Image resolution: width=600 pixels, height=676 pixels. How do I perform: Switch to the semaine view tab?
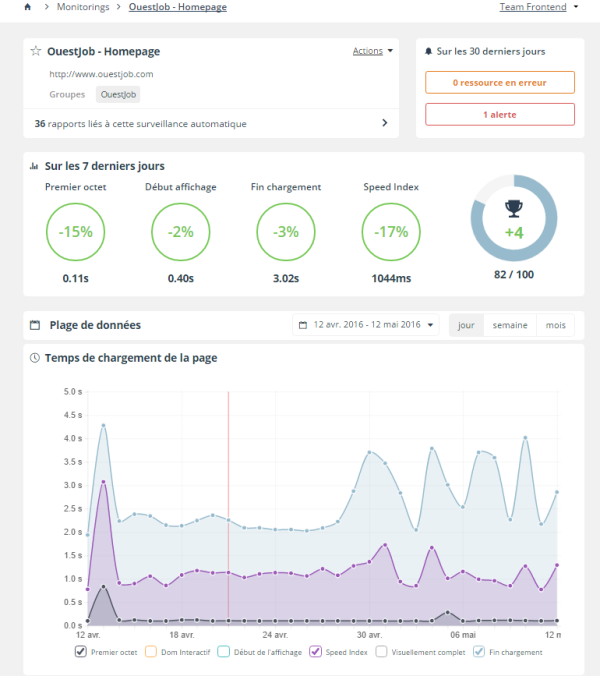coord(509,325)
